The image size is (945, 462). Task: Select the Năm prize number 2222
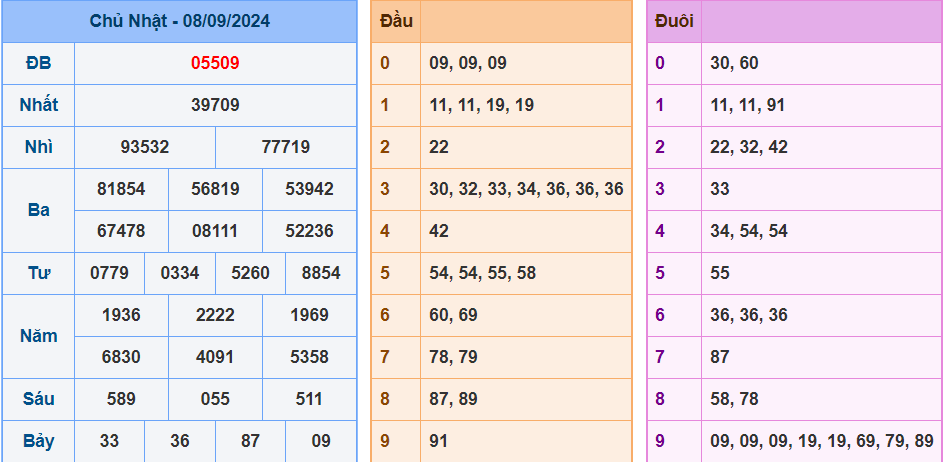click(x=215, y=315)
